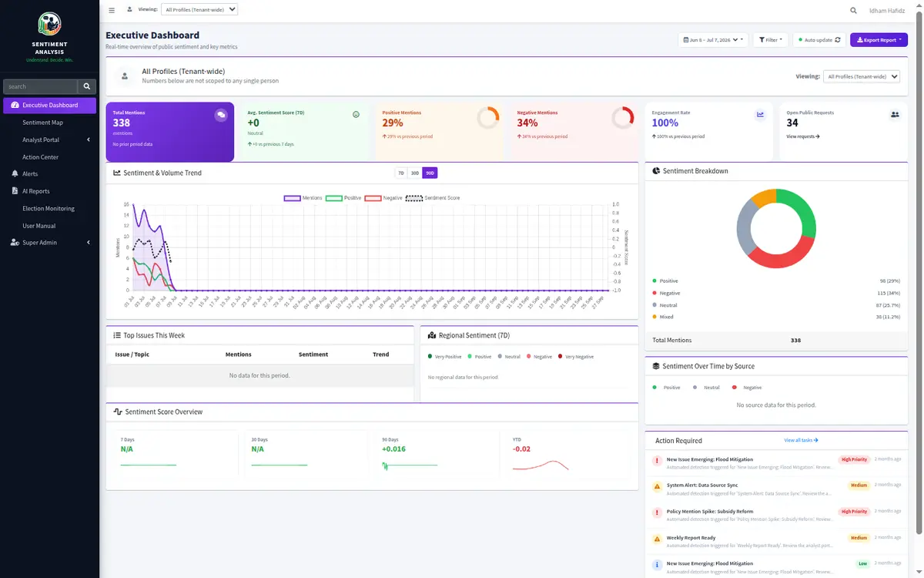Click red alert icon for Policy Mention Spike
Screen dimensions: 924x578
(x=657, y=512)
